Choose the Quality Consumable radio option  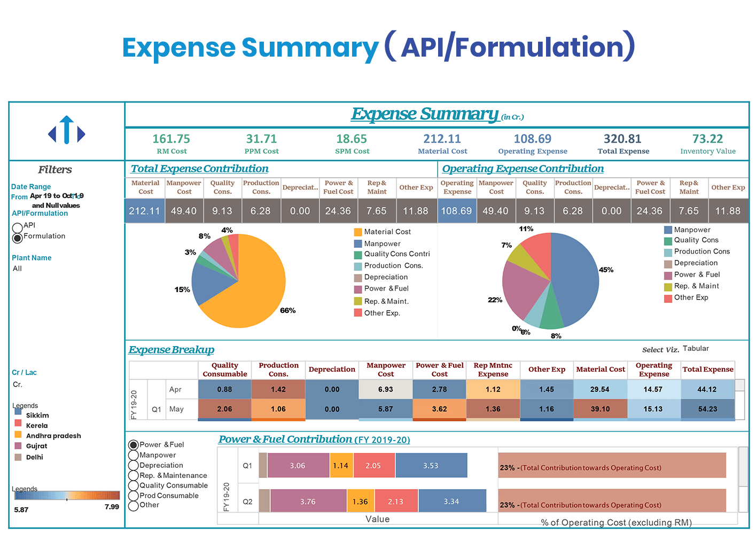(x=133, y=485)
